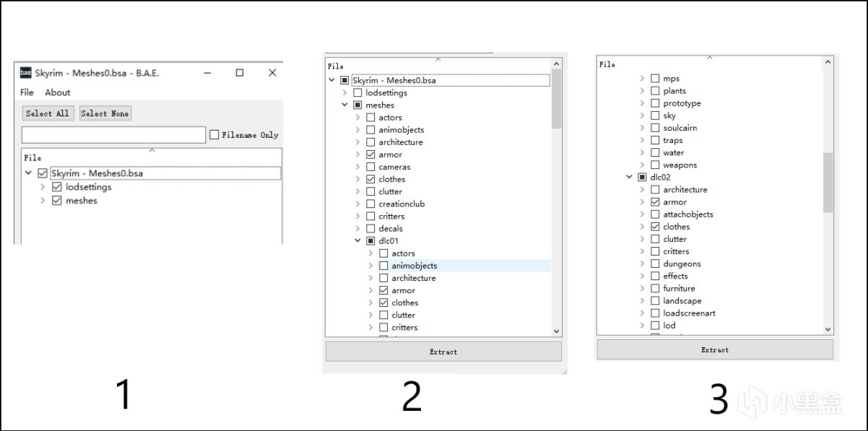Screen dimensions: 868x431
Task: Toggle the dlc02 partial checkbox
Action: click(x=642, y=177)
